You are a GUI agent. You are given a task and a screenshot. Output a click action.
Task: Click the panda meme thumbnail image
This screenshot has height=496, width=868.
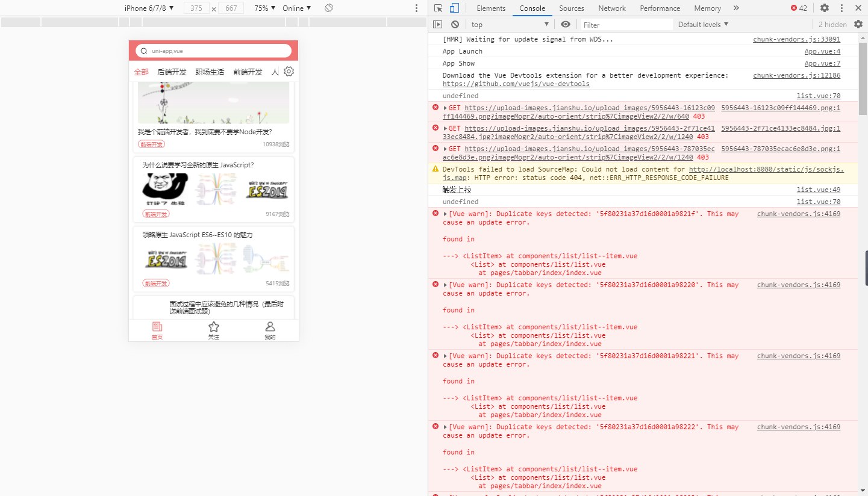point(165,189)
